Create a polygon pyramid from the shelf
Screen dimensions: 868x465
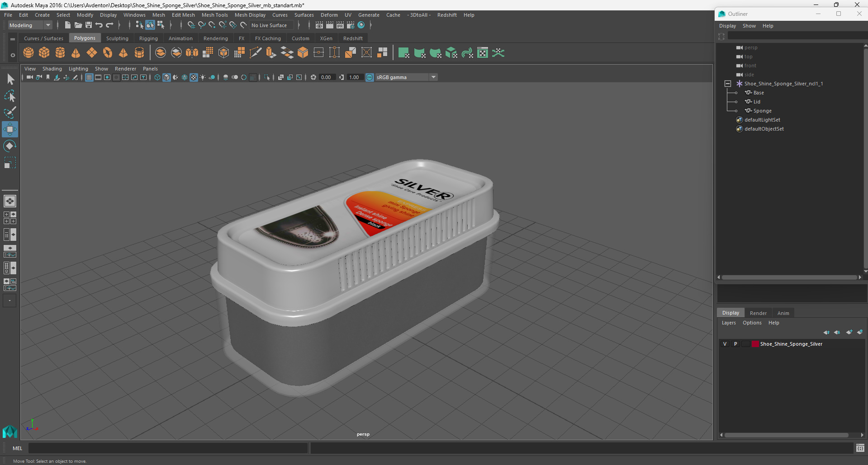point(123,53)
